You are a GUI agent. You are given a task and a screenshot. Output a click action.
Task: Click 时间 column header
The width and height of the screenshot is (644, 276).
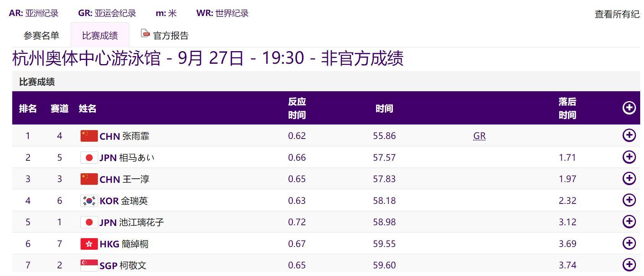point(384,108)
